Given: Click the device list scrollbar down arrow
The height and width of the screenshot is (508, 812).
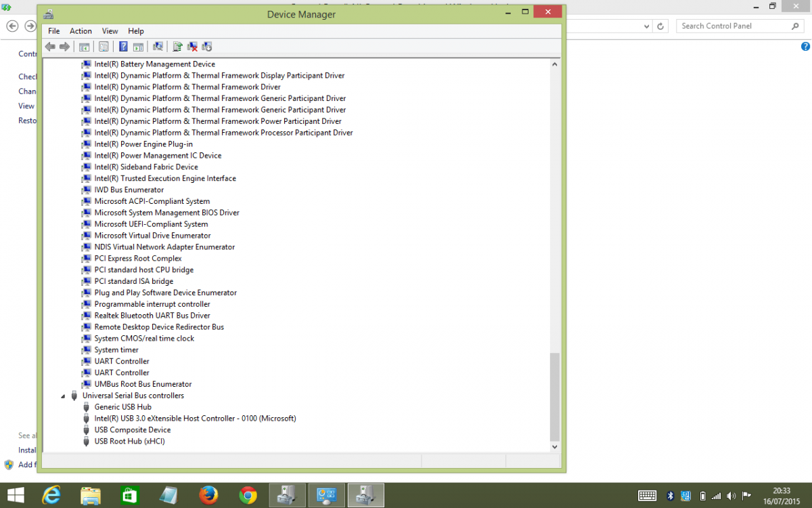Looking at the screenshot, I should tap(555, 447).
